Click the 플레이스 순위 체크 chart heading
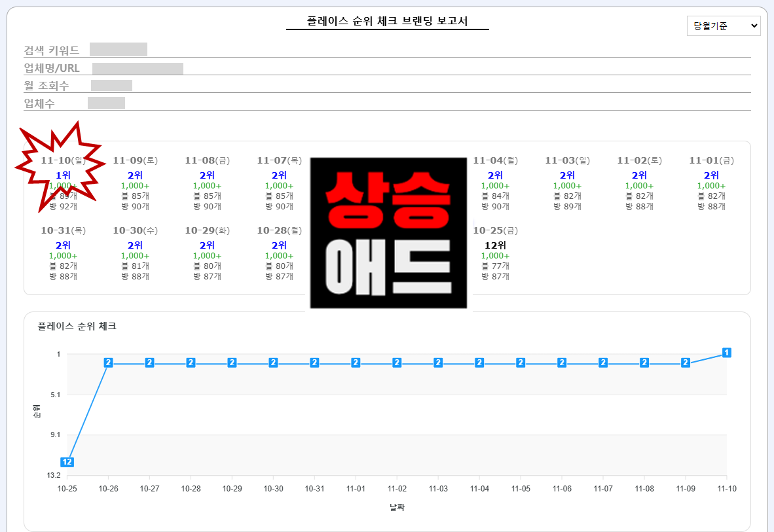 coord(77,327)
